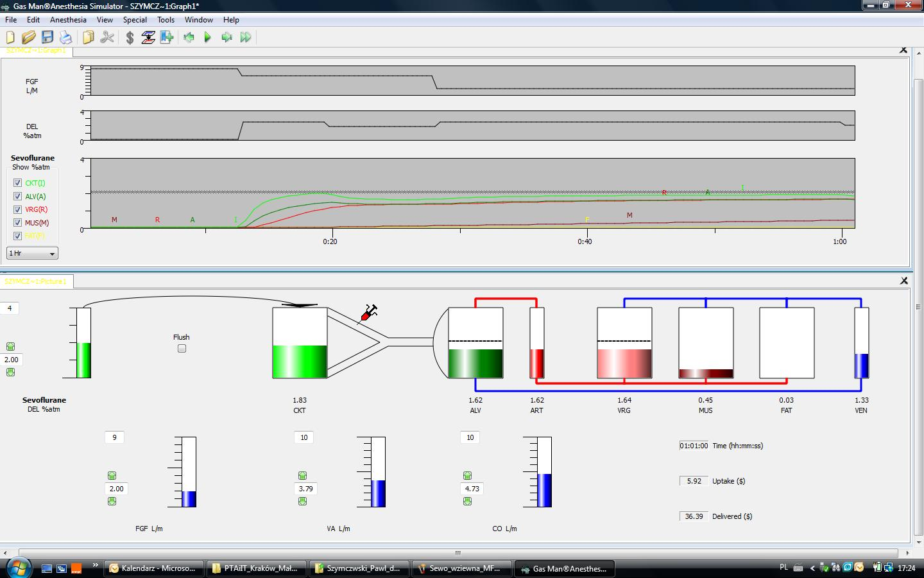Toggle the MUS(M) curve checkbox
The height and width of the screenshot is (578, 924).
(x=17, y=223)
